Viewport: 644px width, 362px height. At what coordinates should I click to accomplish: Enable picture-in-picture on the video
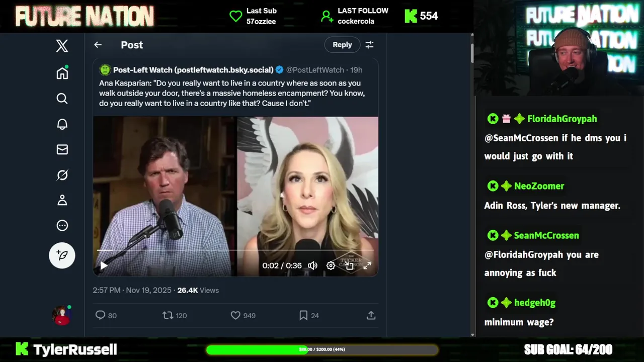coord(349,265)
